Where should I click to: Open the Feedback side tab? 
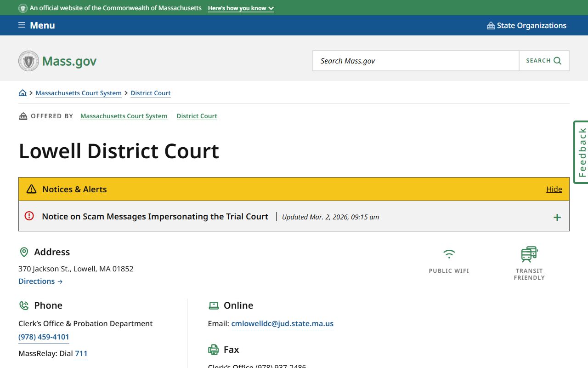coord(581,152)
